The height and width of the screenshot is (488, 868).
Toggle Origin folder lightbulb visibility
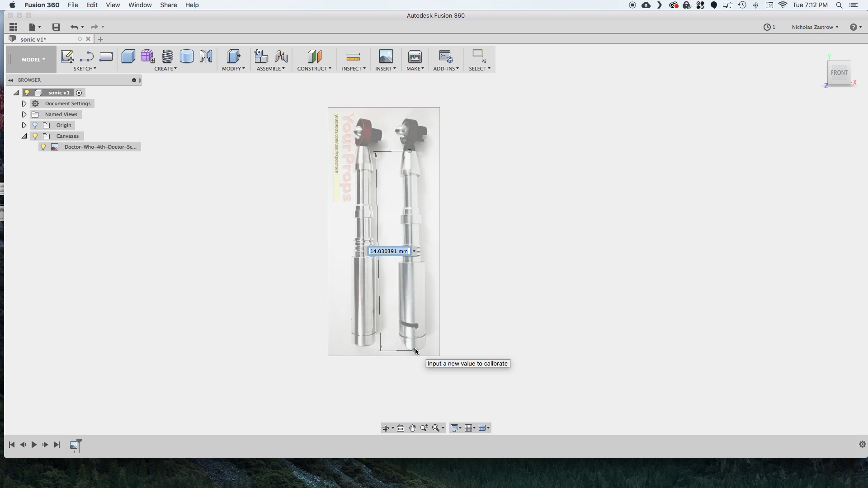[35, 125]
